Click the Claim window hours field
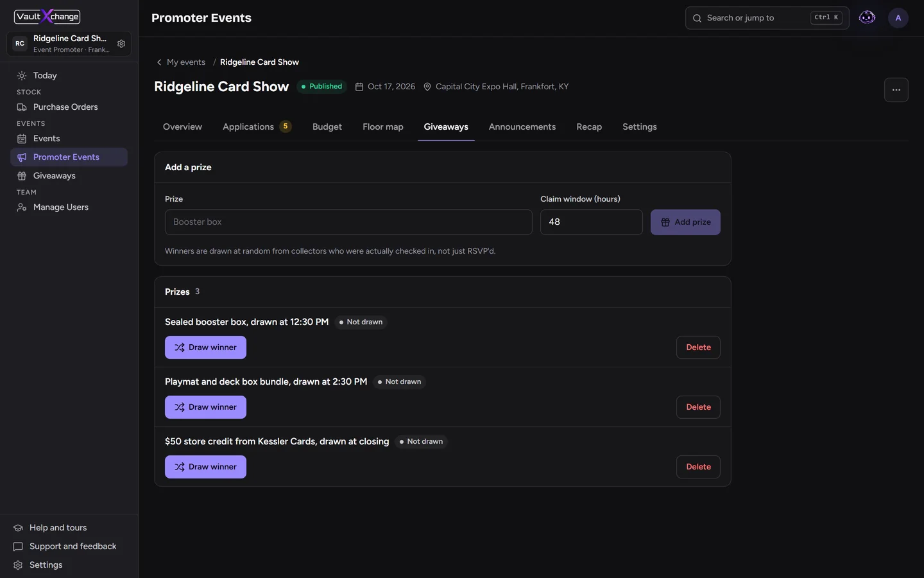The width and height of the screenshot is (924, 578). pyautogui.click(x=592, y=222)
